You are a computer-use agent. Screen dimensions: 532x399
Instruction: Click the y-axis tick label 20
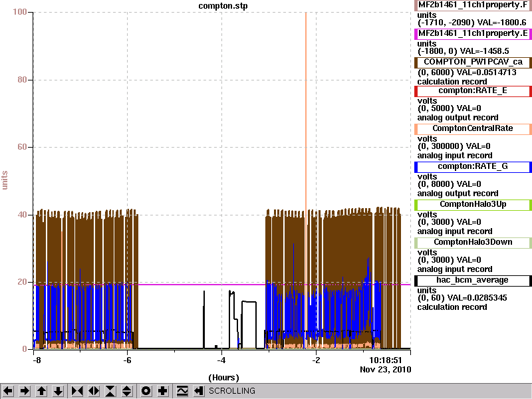[x=22, y=282]
